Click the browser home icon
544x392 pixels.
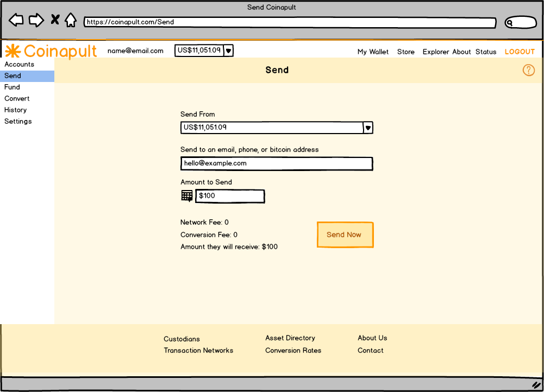tap(71, 20)
